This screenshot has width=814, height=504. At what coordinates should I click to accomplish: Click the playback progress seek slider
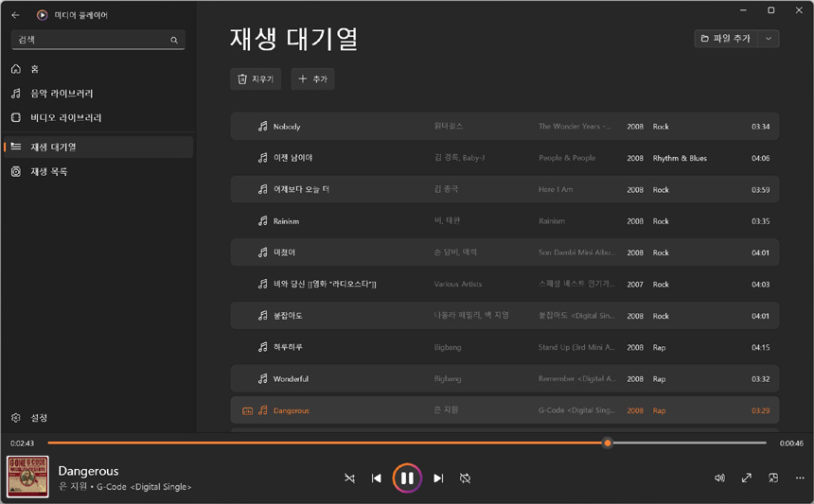[407, 443]
